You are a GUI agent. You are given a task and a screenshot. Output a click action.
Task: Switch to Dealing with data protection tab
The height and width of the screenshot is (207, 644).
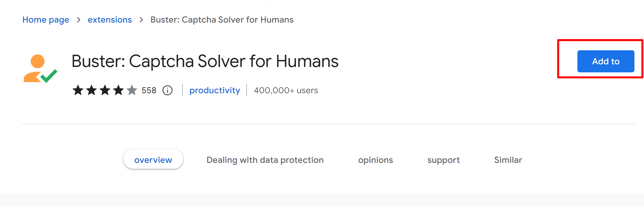pos(265,160)
